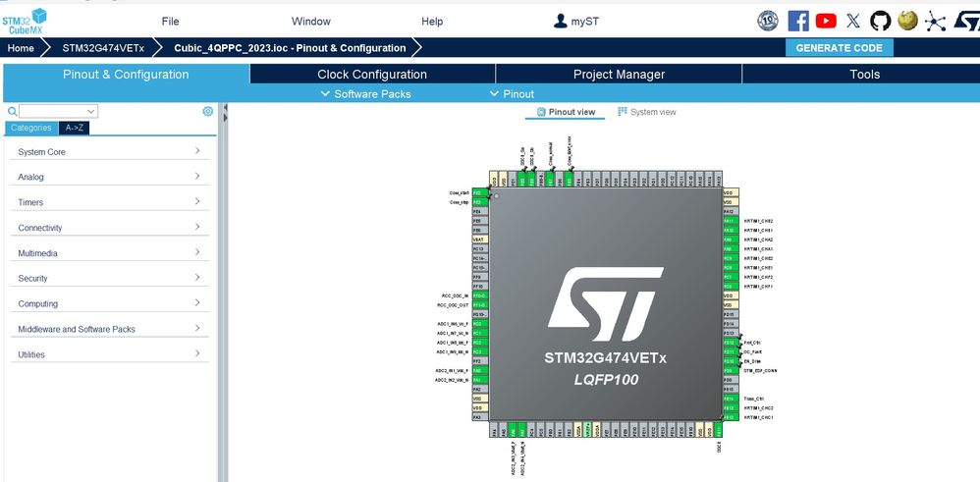Open the Help menu

pos(432,22)
